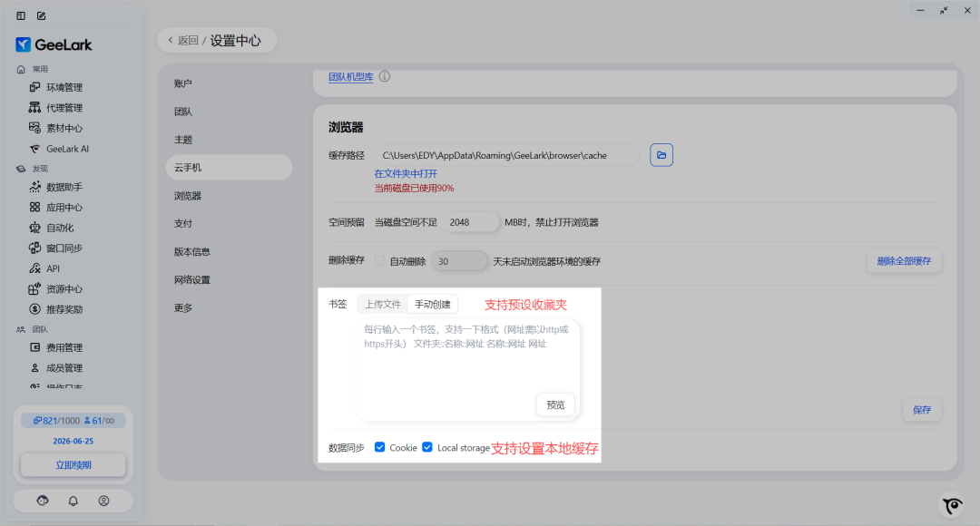The image size is (980, 526).
Task: Enable 自动删除 checkbox
Action: pos(379,261)
